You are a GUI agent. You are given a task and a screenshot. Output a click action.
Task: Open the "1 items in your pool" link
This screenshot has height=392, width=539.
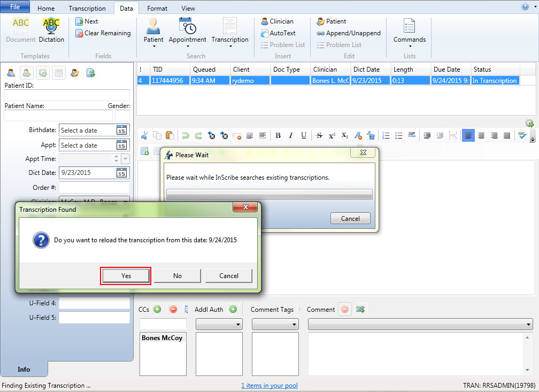coord(269,386)
